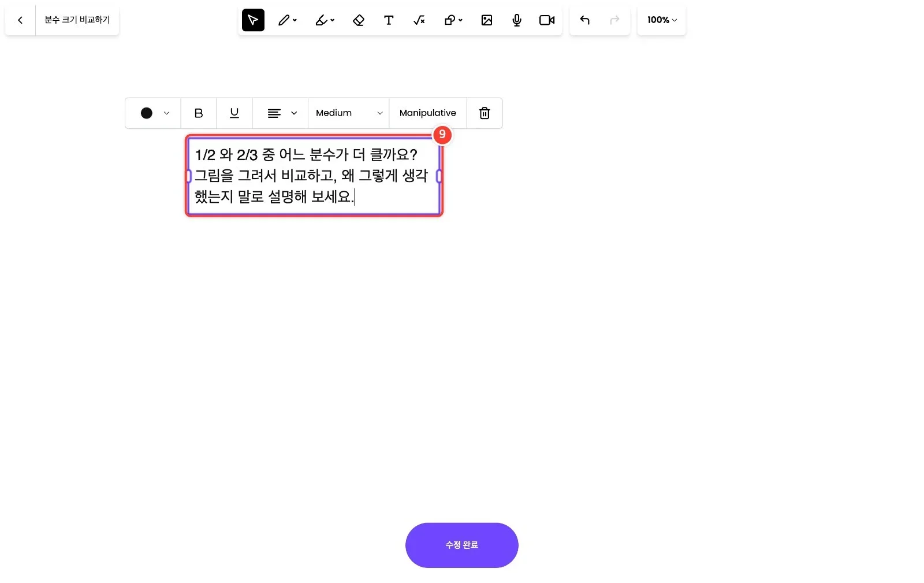Select the text tool

click(x=389, y=20)
